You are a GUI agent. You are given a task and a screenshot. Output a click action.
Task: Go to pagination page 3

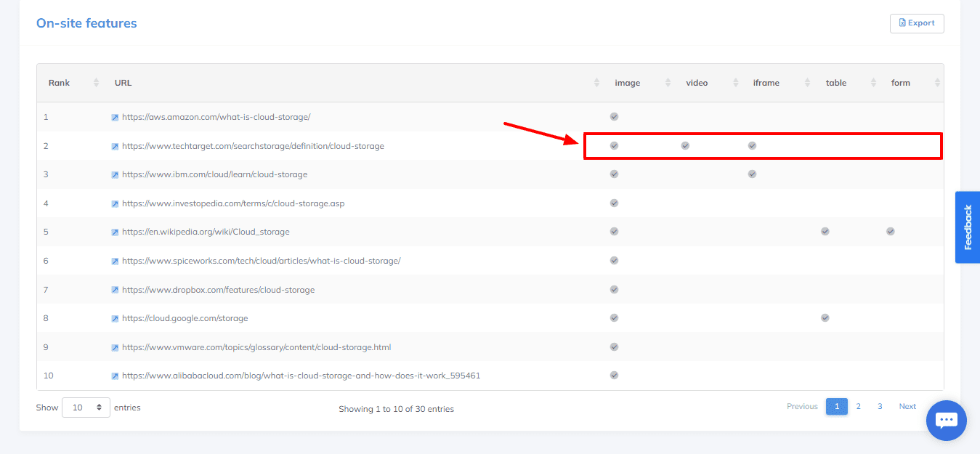tap(880, 407)
